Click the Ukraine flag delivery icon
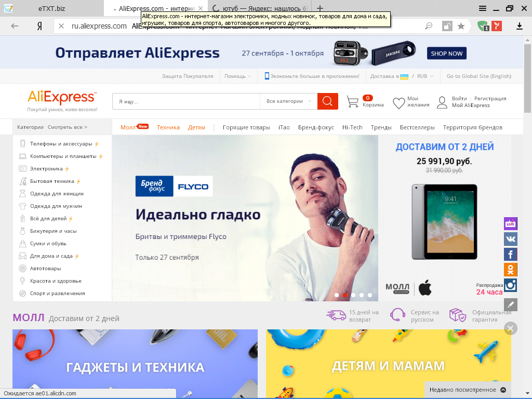This screenshot has width=532, height=399. coord(404,77)
